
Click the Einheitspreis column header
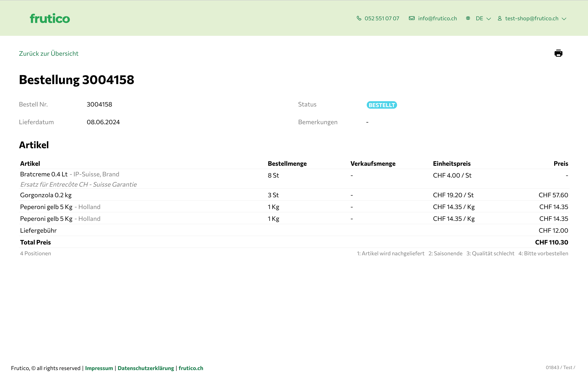[x=452, y=164]
